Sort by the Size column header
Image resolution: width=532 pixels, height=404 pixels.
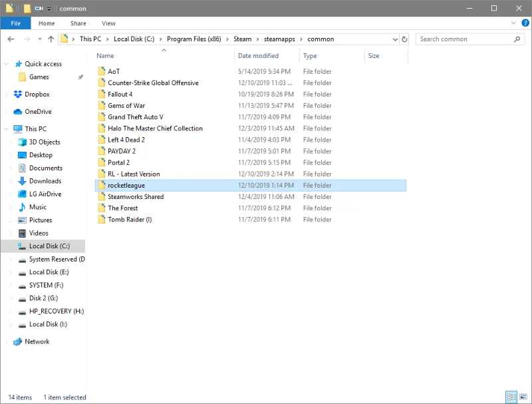point(386,56)
